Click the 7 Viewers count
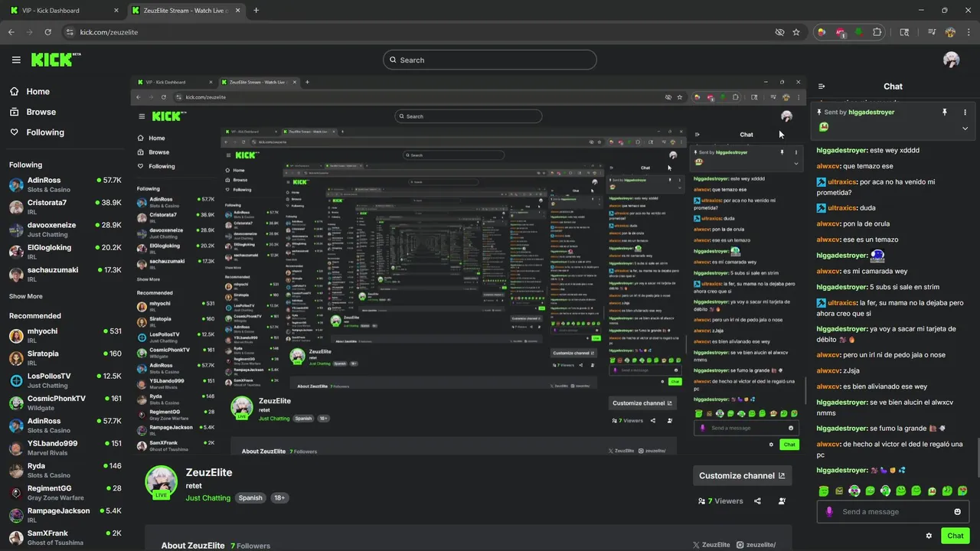This screenshot has width=980, height=551. tap(720, 500)
